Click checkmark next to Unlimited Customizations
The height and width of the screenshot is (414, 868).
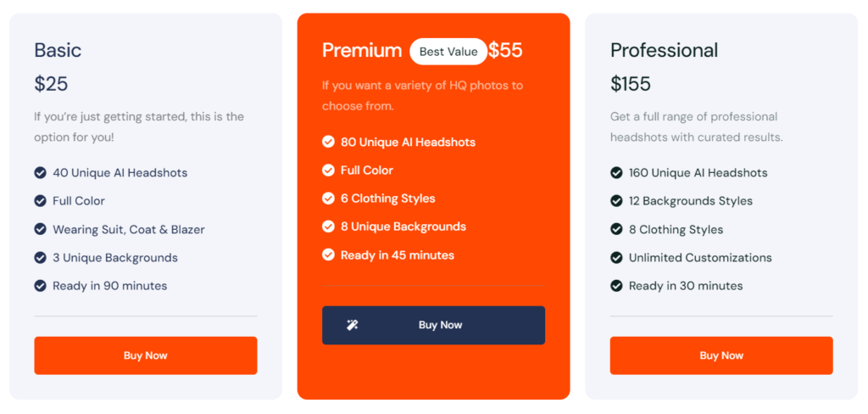coord(616,258)
